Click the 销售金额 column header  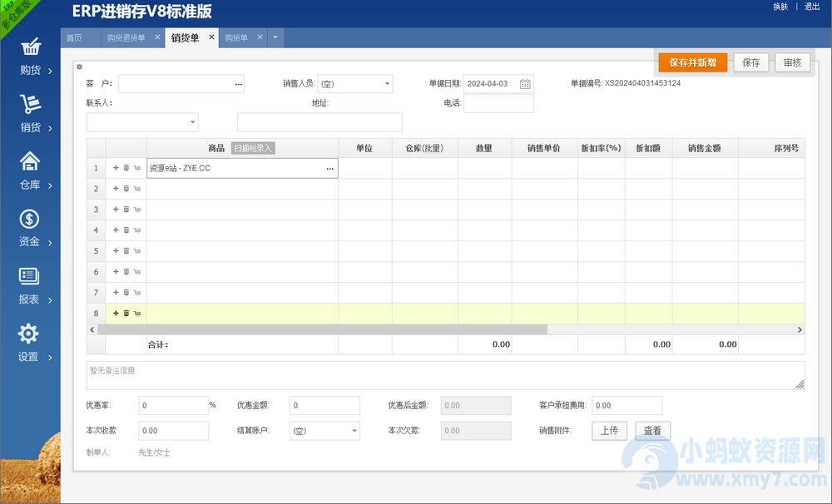click(x=705, y=148)
